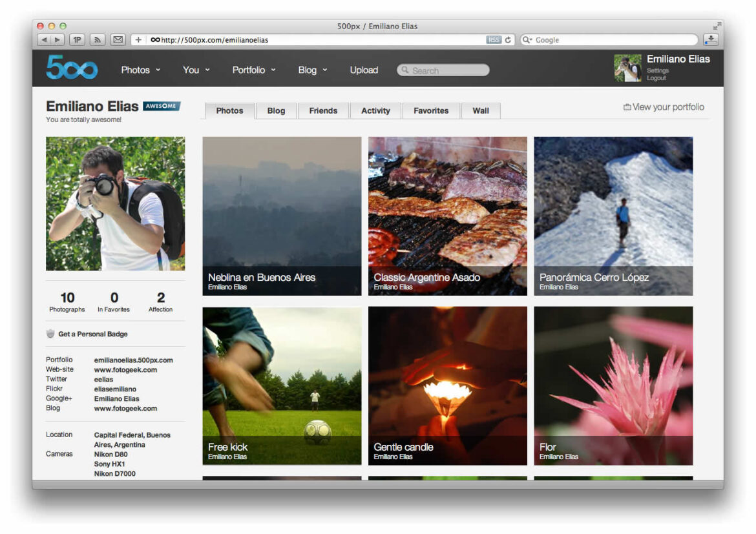This screenshot has height=534, width=756.
Task: Open the downloads button in toolbar
Action: click(711, 40)
